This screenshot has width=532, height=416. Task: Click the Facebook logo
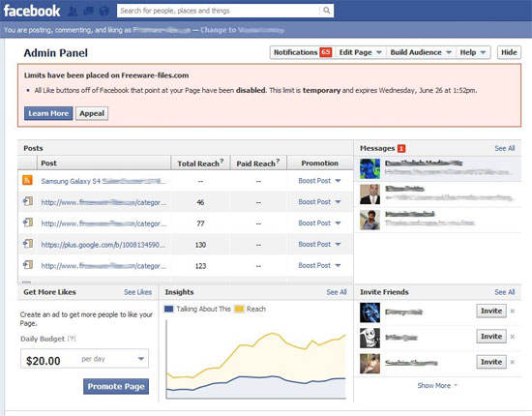tap(32, 11)
